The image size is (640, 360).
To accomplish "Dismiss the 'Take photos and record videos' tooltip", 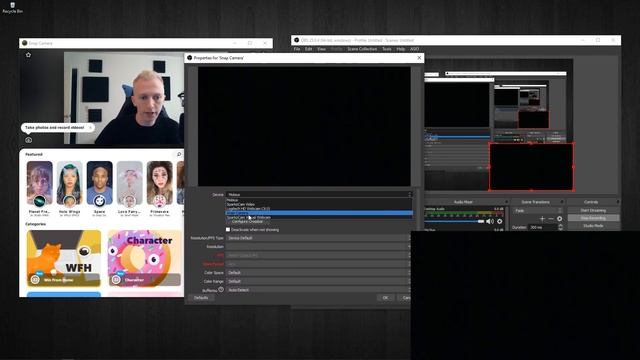I will pyautogui.click(x=90, y=127).
